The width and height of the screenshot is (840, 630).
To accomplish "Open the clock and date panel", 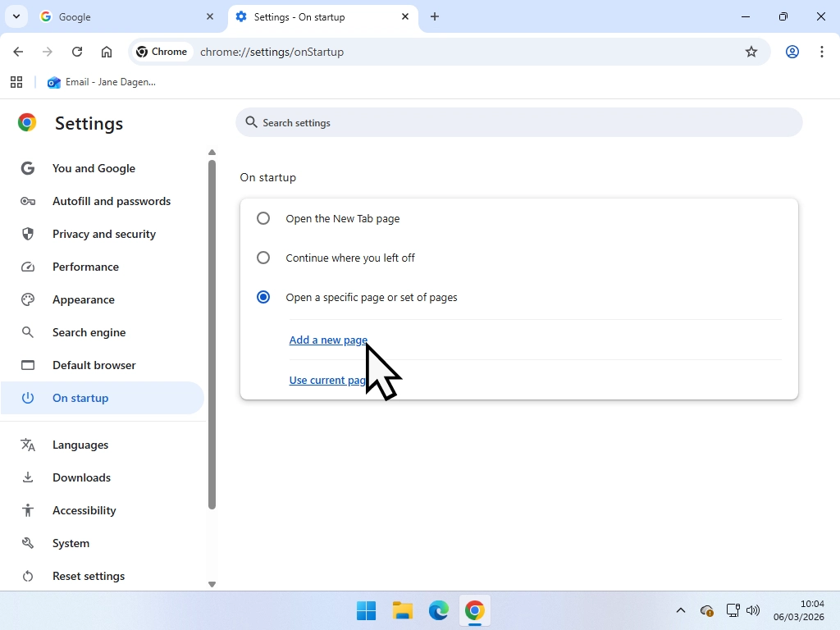I will (799, 610).
